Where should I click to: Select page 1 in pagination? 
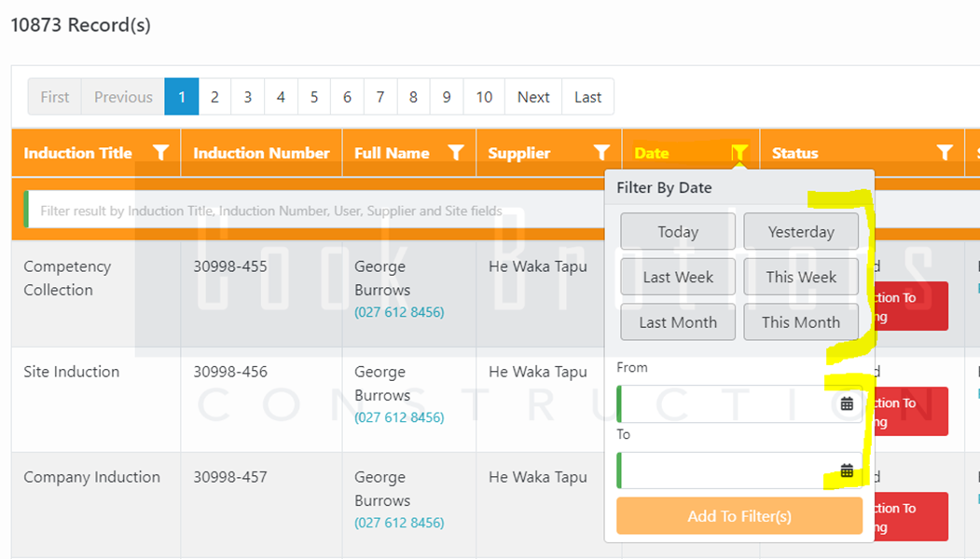pos(182,97)
